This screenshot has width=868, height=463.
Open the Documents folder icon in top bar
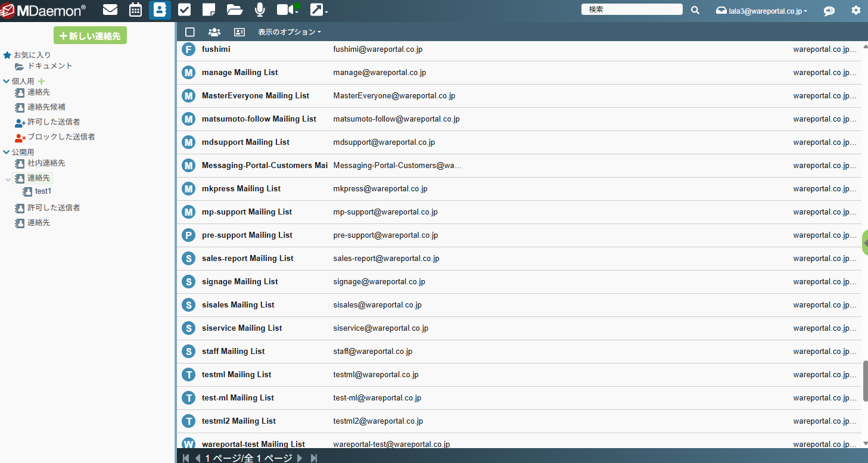click(x=235, y=10)
